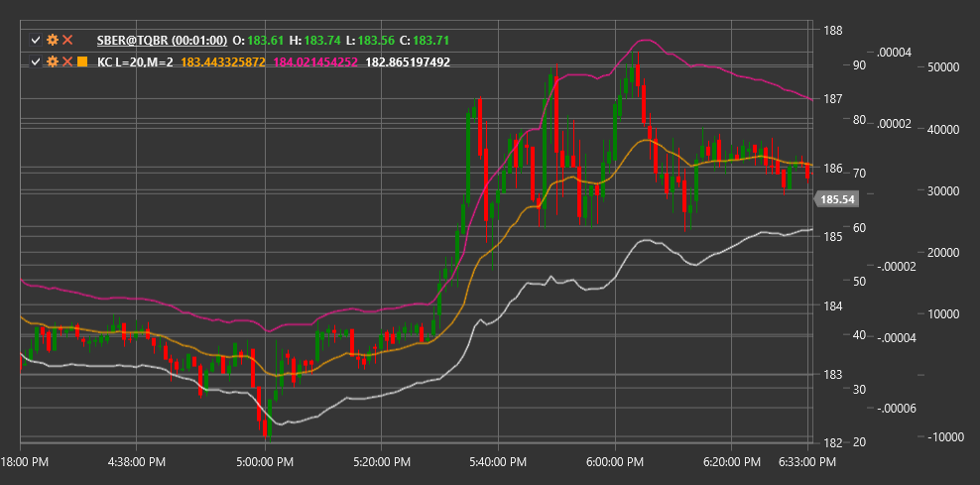
Task: Click the white lower-band value 182.865197492
Action: (408, 62)
